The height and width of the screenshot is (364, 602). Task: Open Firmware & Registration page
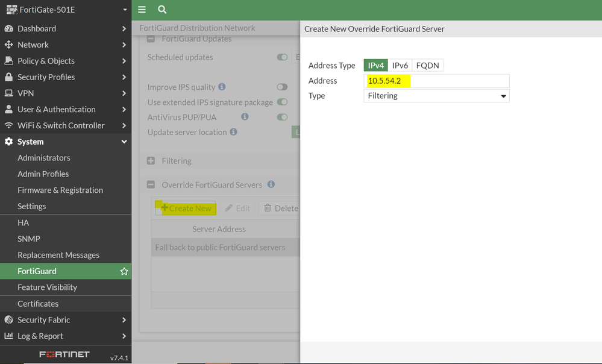(x=60, y=190)
